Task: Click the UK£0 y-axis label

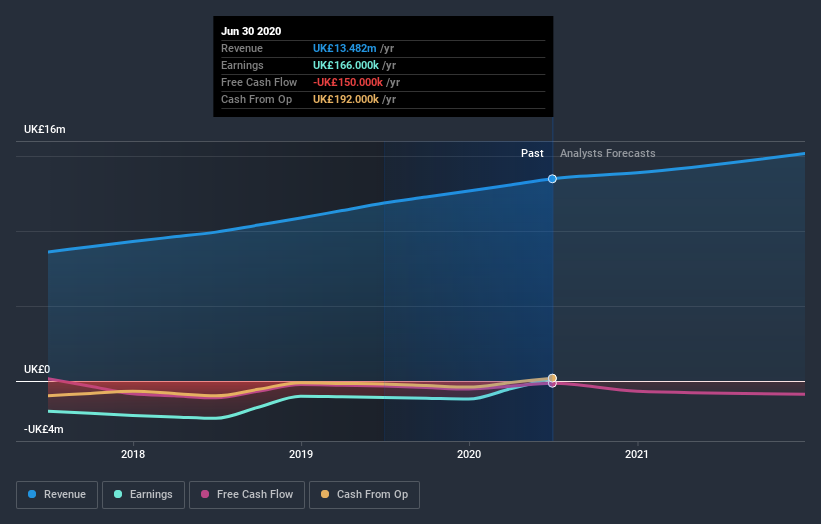Action: pos(37,370)
